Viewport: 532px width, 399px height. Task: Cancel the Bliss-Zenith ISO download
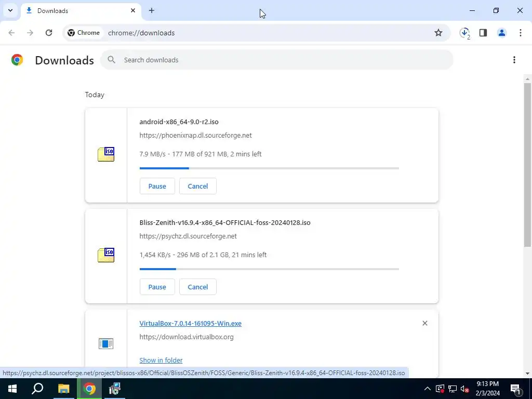[x=198, y=287]
